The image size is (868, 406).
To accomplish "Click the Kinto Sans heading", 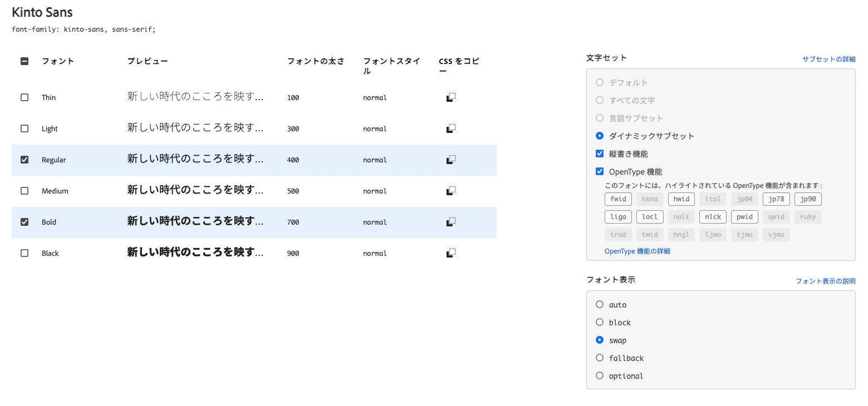I will (42, 12).
